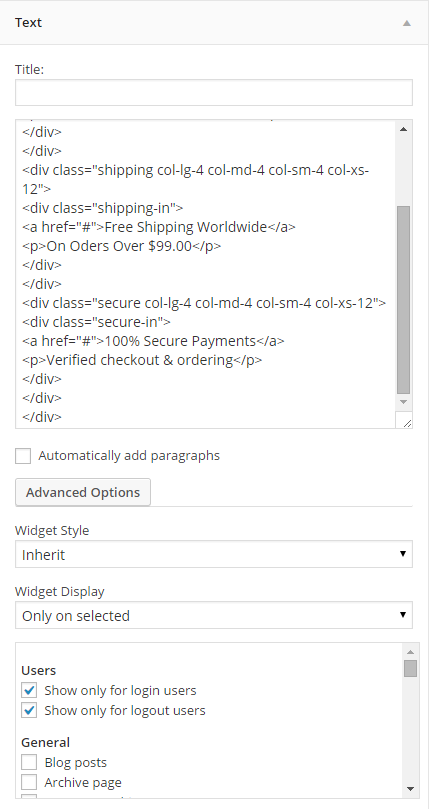Uncheck Show only for login users
Screen dimensions: 429x809
[x=29, y=690]
